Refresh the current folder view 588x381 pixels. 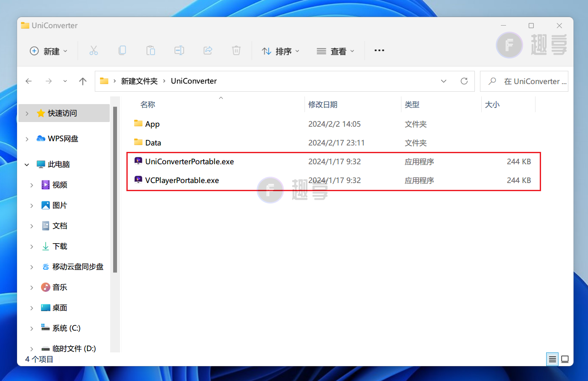(x=464, y=81)
